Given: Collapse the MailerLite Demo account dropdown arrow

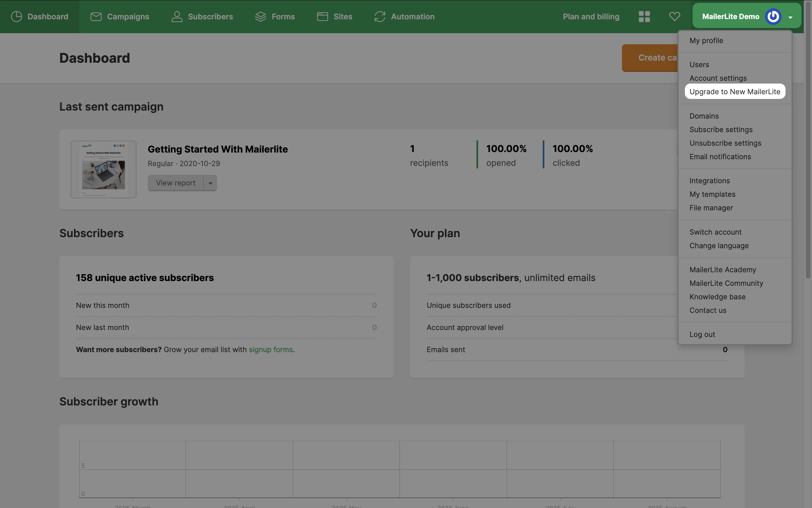Looking at the screenshot, I should pos(790,17).
